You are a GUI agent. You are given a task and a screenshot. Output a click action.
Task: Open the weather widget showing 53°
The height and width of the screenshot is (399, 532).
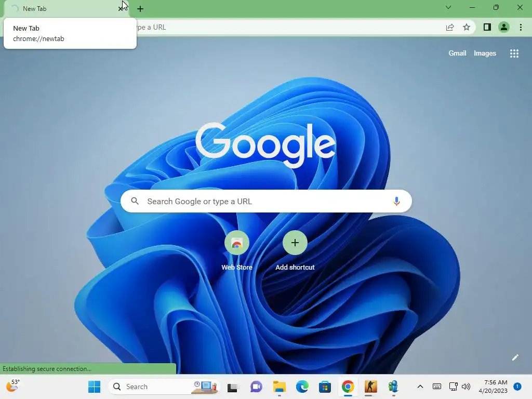click(x=13, y=386)
